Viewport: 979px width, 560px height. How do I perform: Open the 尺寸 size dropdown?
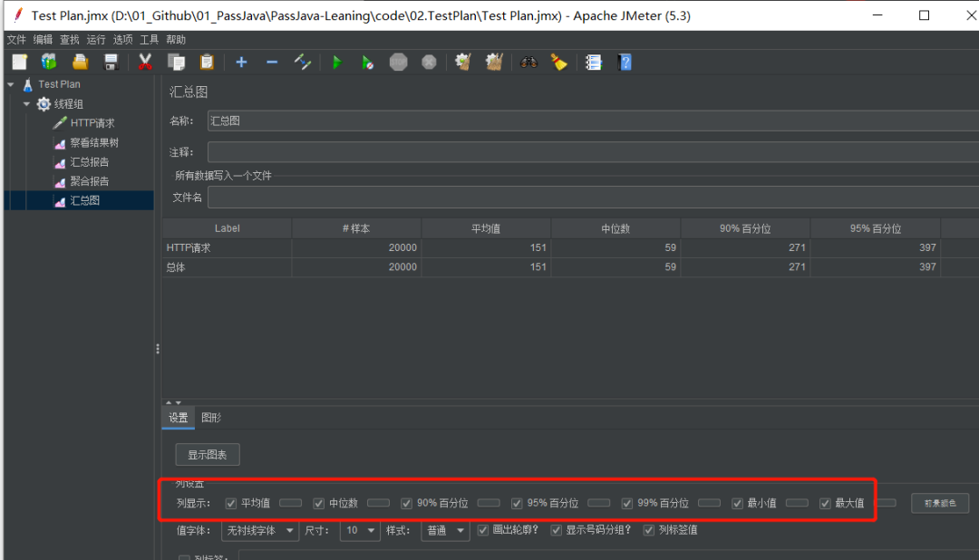coord(360,531)
